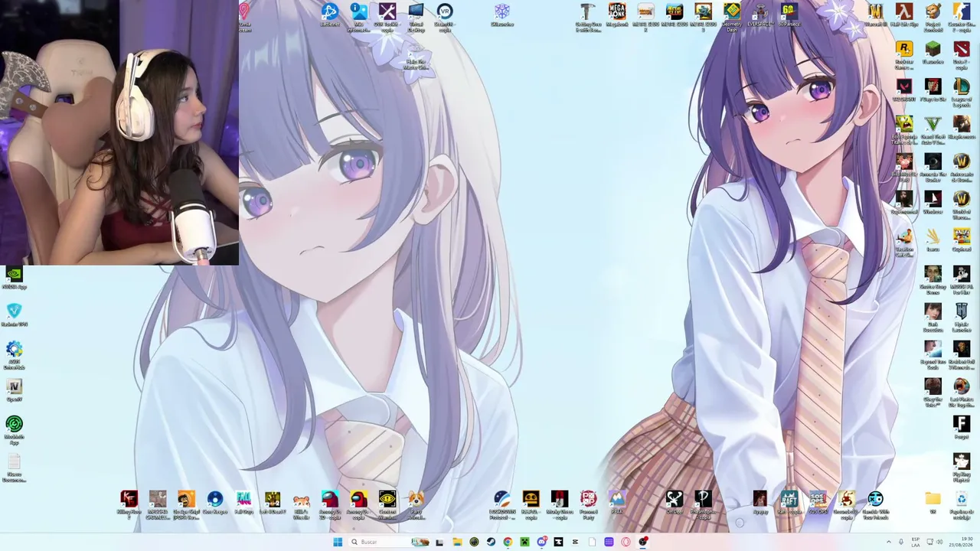
Task: Switch to Steam on the taskbar
Action: pyautogui.click(x=491, y=542)
